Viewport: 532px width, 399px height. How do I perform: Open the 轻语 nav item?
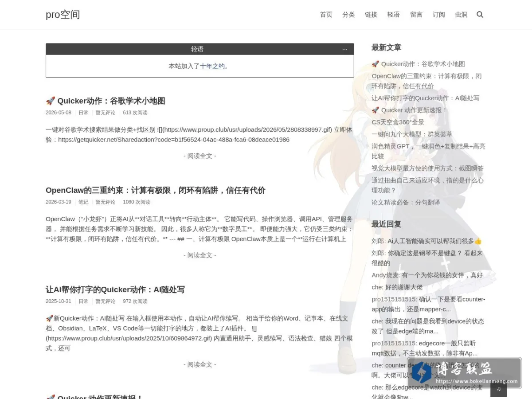393,15
